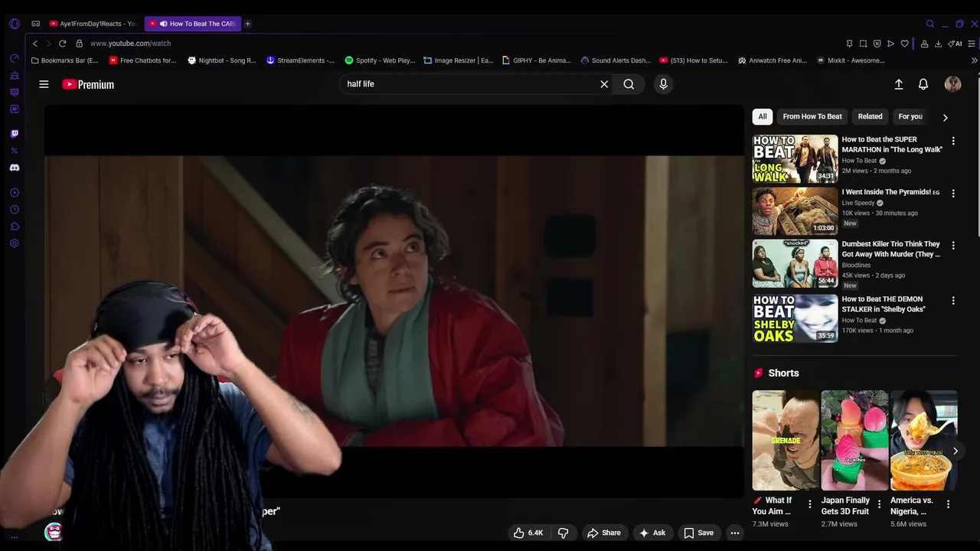
Task: Dislike the video
Action: pyautogui.click(x=563, y=533)
